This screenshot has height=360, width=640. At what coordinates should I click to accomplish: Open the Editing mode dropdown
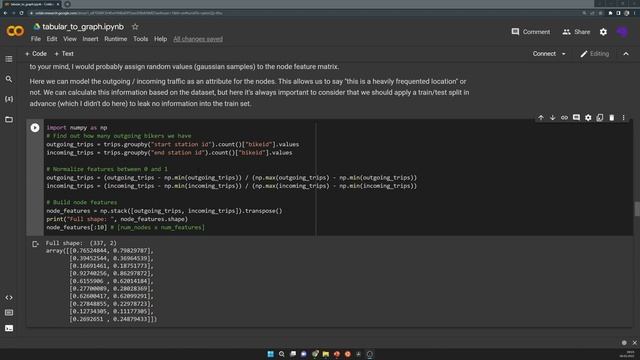tap(595, 54)
